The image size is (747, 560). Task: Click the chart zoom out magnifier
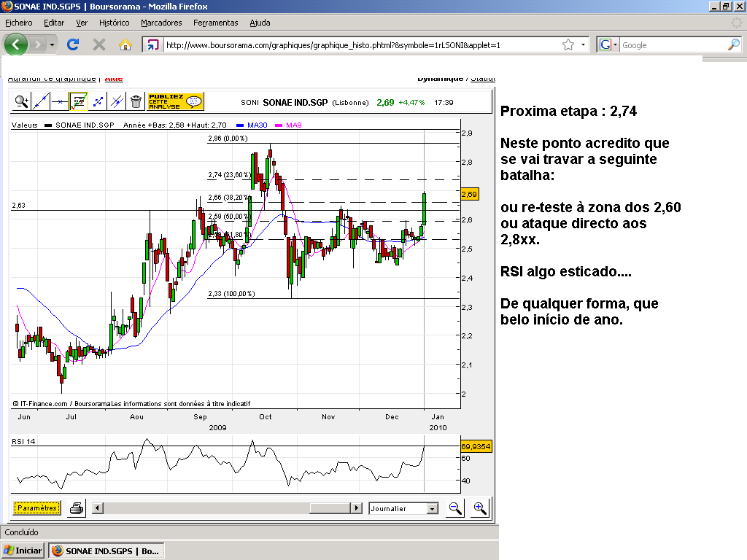tap(455, 508)
